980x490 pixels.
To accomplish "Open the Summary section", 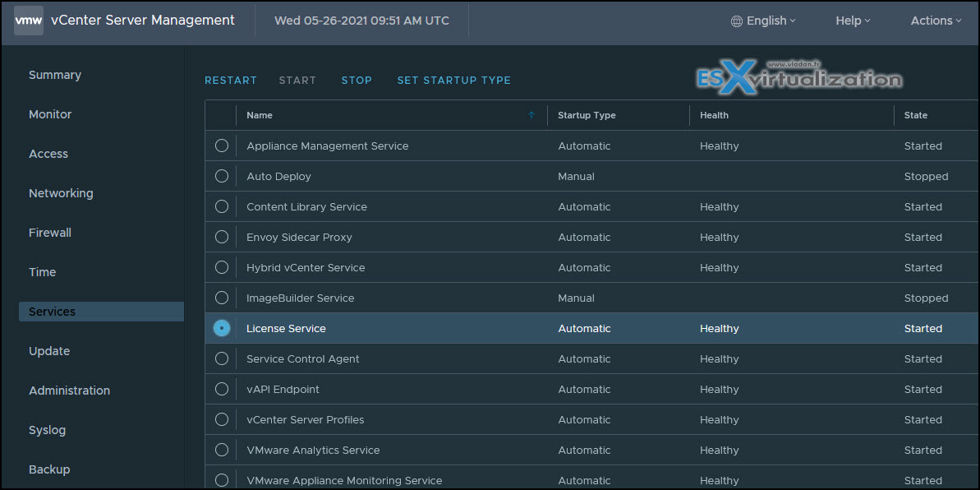I will [55, 75].
